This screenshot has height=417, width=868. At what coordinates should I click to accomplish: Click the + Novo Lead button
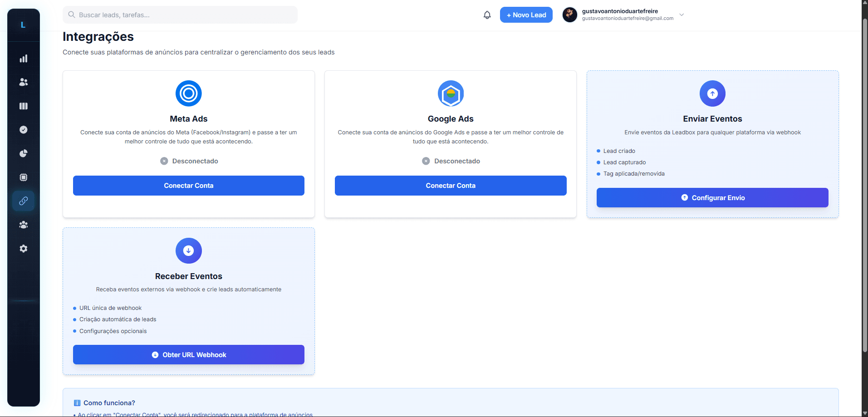pos(526,15)
